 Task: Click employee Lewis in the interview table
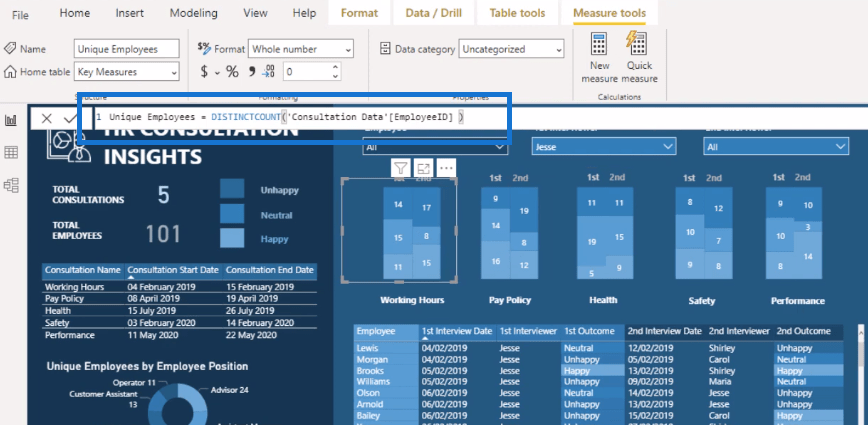(x=368, y=348)
